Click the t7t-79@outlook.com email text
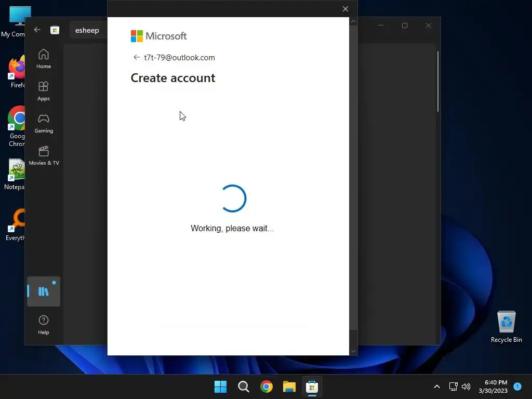Viewport: 532px width, 399px height. tap(179, 57)
